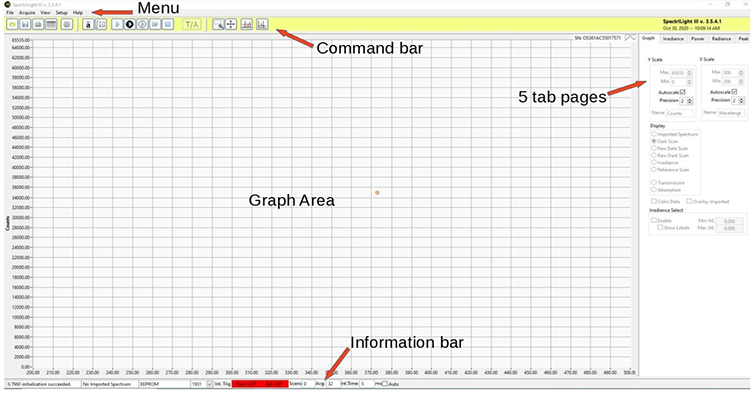Image resolution: width=753 pixels, height=393 pixels.
Task: Toggle the Y Scale Autoscale checkbox
Action: click(682, 92)
